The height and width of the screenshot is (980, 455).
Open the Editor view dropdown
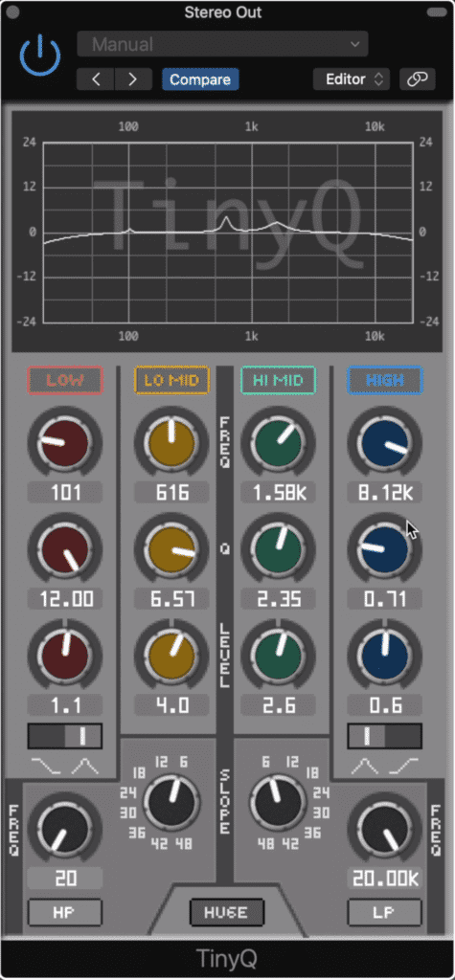tap(352, 79)
